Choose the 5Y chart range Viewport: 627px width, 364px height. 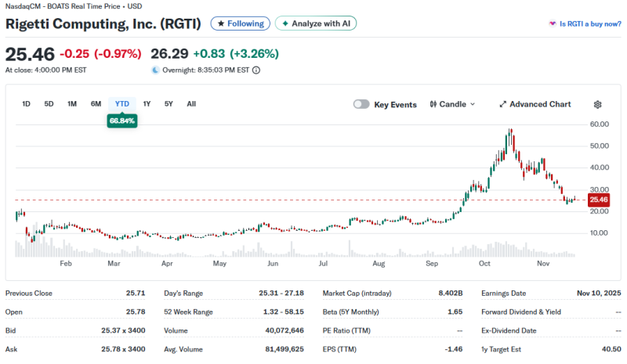(169, 104)
